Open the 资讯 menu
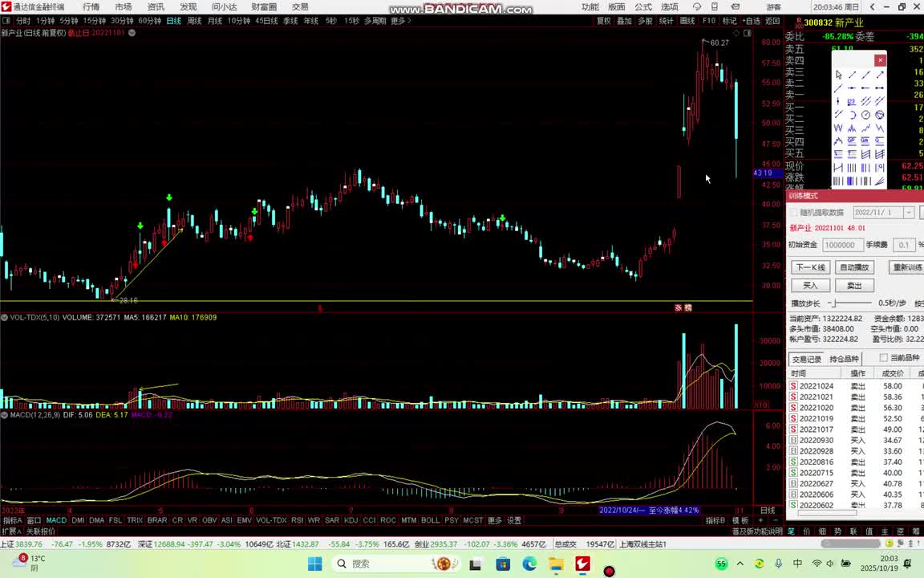 tap(156, 7)
